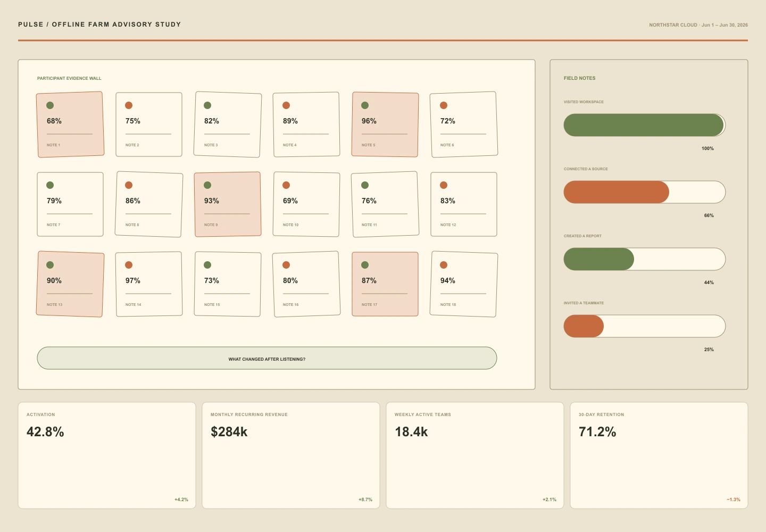Click the 25% invited teammate value
The height and width of the screenshot is (532, 766).
[709, 350]
